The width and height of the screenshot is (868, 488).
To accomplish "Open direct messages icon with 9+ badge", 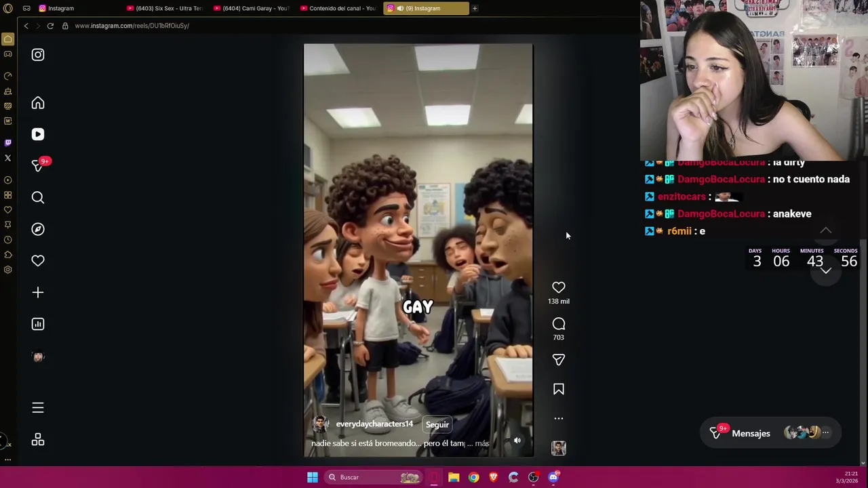I will (x=39, y=165).
